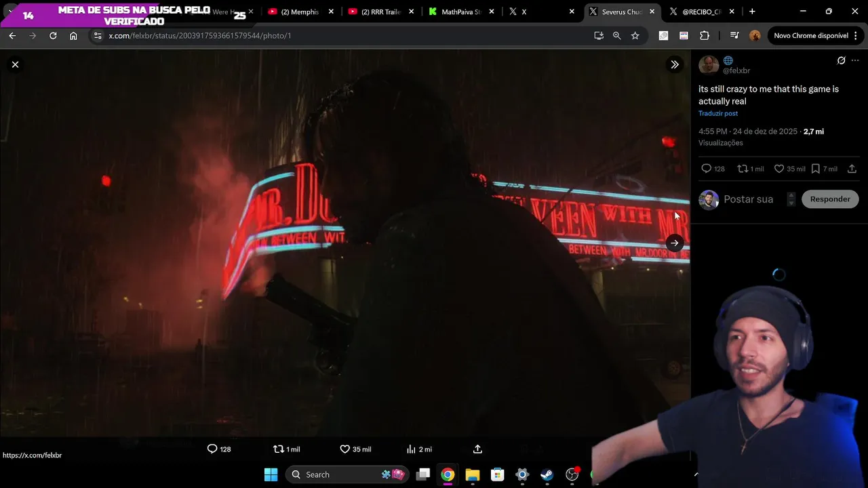Open the @felxbr handle link
Viewport: 868px width, 488px height.
(x=736, y=70)
